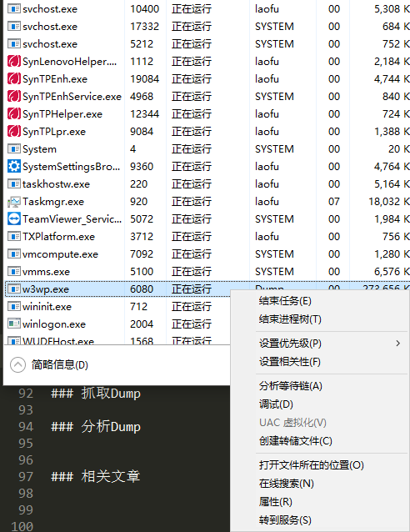Click editor line number 92
The width and height of the screenshot is (410, 532).
[26, 394]
